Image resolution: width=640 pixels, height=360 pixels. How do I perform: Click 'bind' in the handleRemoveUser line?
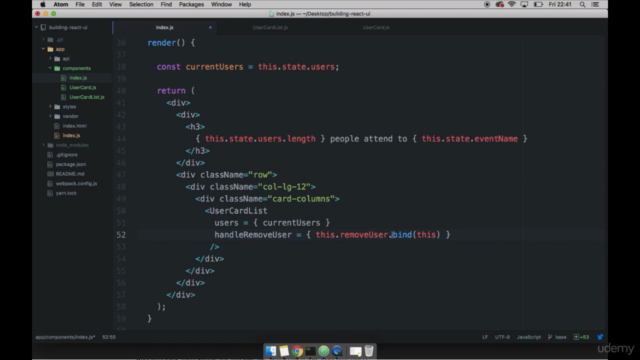click(402, 235)
